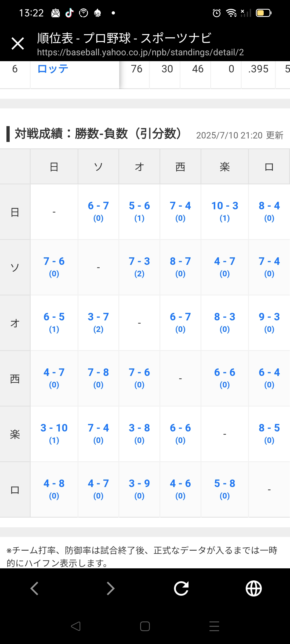Viewport: 290px width, 644px height.
Task: Tap the Android back triangle button
Action: point(76,626)
